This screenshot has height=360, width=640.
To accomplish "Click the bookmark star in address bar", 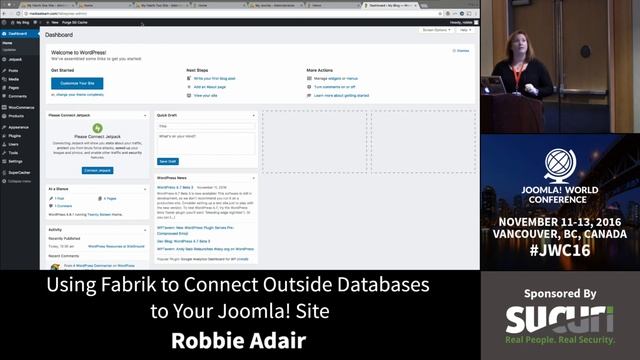I will point(440,13).
